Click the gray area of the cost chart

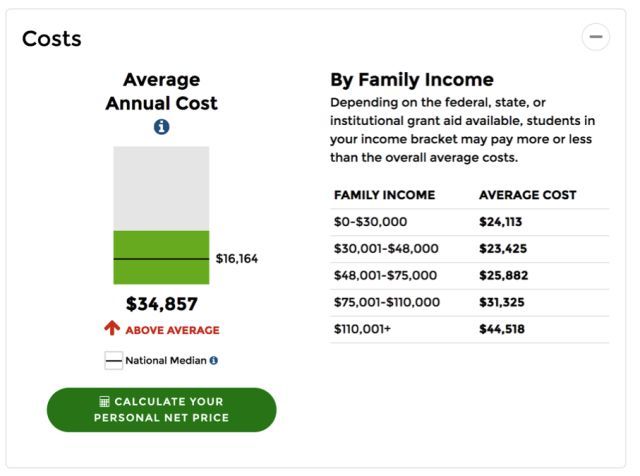coord(161,187)
